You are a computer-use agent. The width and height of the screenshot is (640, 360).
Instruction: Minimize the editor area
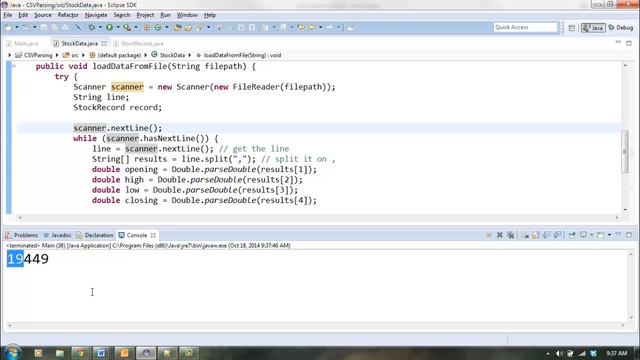click(618, 42)
